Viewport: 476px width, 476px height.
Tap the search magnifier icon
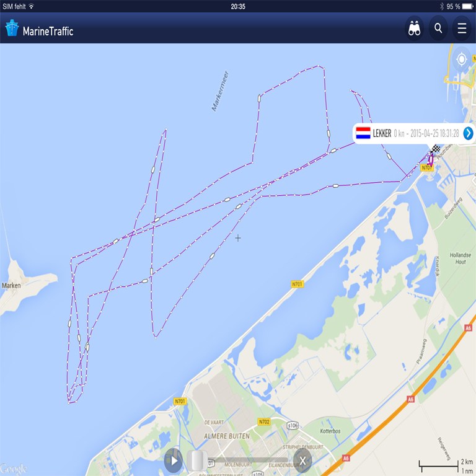438,29
